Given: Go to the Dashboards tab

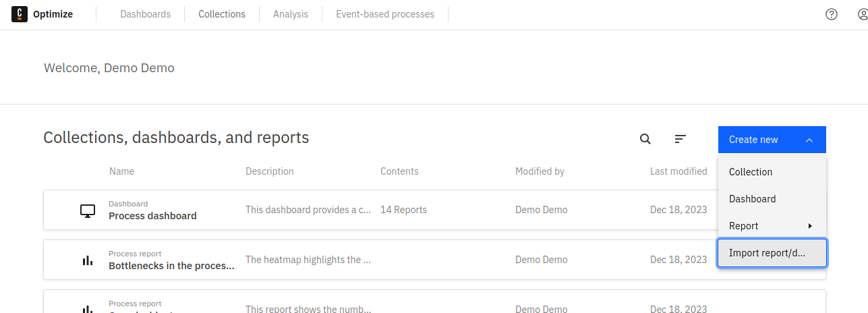Looking at the screenshot, I should pyautogui.click(x=146, y=14).
